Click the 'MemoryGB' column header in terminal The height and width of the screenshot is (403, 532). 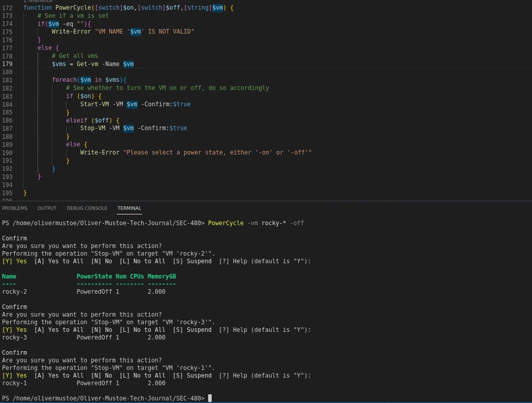coord(162,276)
